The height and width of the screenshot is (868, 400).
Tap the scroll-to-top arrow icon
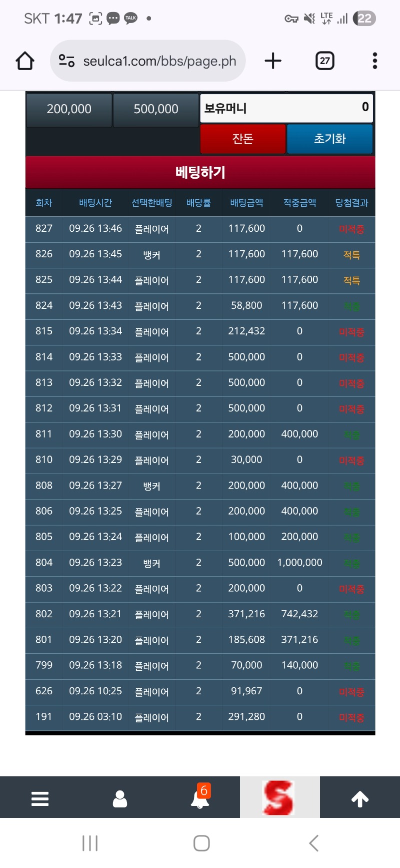click(360, 799)
